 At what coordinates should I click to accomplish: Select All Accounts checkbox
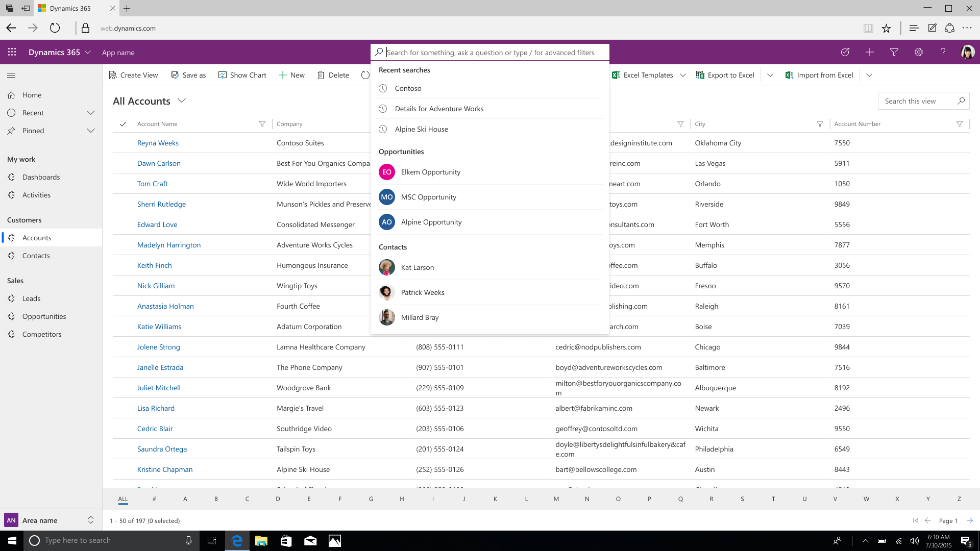pyautogui.click(x=123, y=123)
